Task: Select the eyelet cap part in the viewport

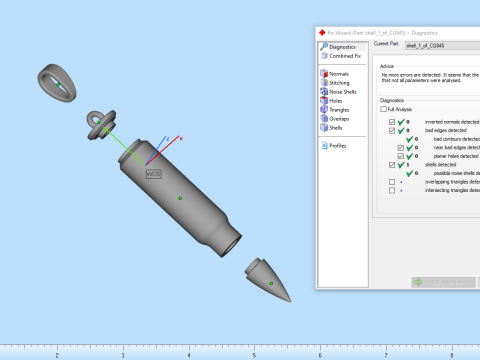Action: pyautogui.click(x=101, y=125)
